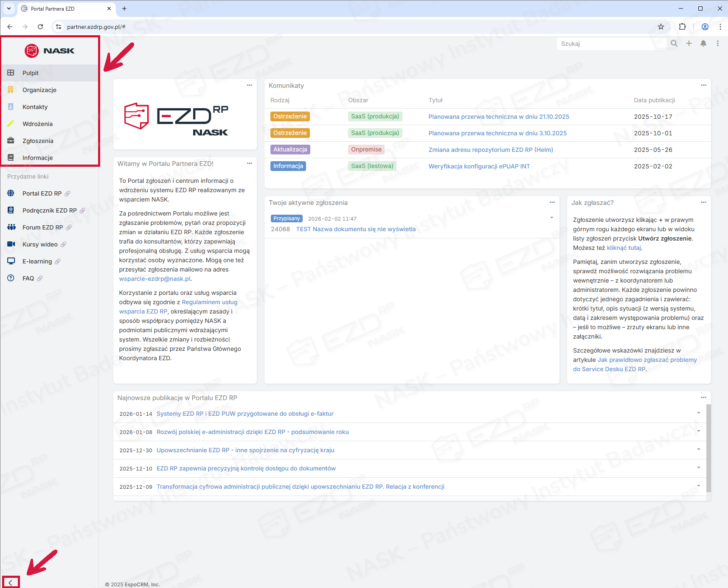Open the Zgłoszenia sidebar item

point(38,141)
